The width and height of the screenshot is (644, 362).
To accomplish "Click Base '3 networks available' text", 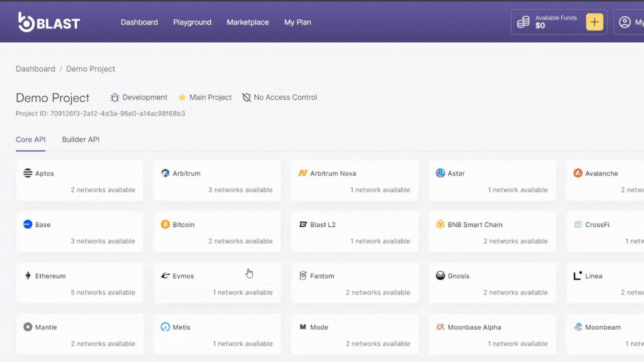I will (103, 241).
